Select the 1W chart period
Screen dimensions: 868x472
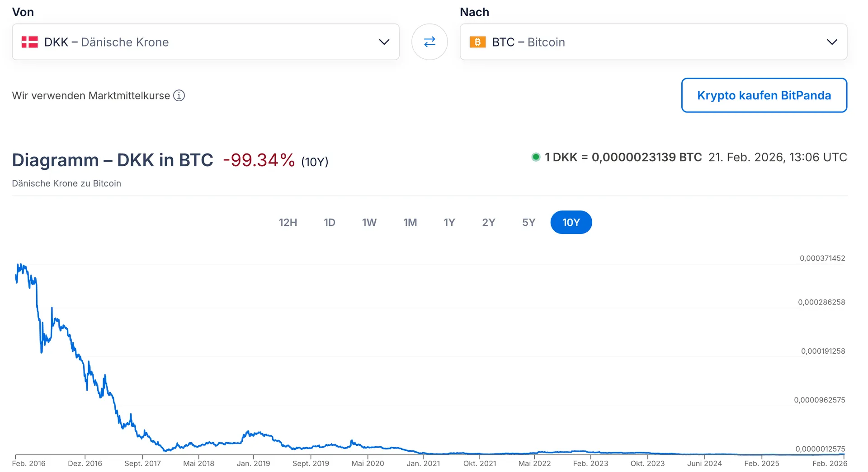[369, 222]
